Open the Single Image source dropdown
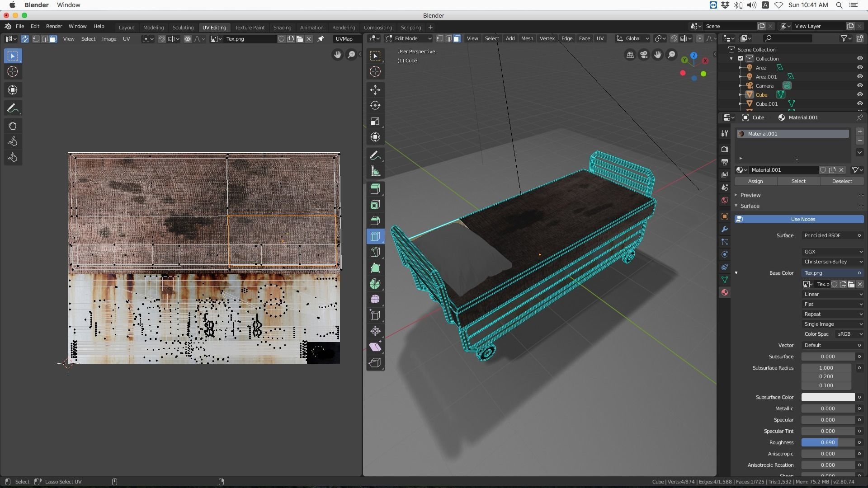Viewport: 868px width, 488px height. [832, 324]
